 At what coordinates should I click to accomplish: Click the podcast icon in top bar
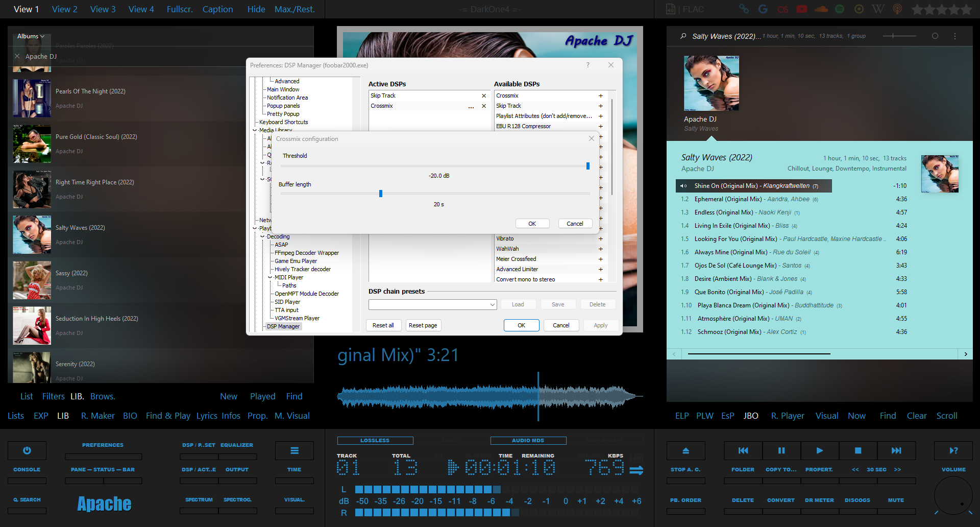897,9
